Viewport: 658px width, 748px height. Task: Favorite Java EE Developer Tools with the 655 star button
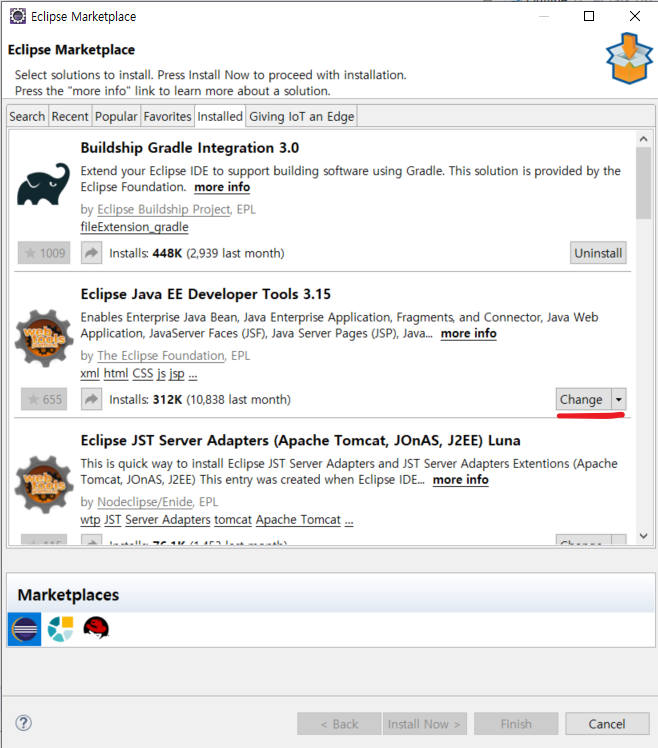[44, 399]
